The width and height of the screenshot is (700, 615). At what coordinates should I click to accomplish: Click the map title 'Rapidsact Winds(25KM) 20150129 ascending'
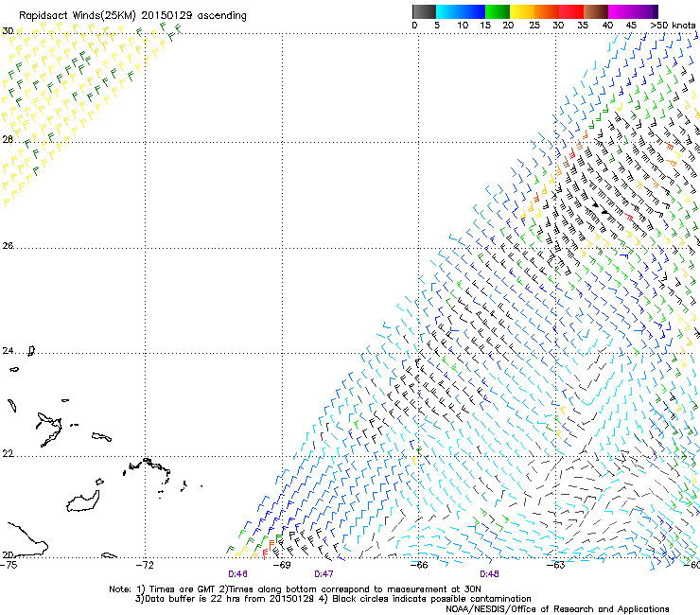tap(132, 16)
